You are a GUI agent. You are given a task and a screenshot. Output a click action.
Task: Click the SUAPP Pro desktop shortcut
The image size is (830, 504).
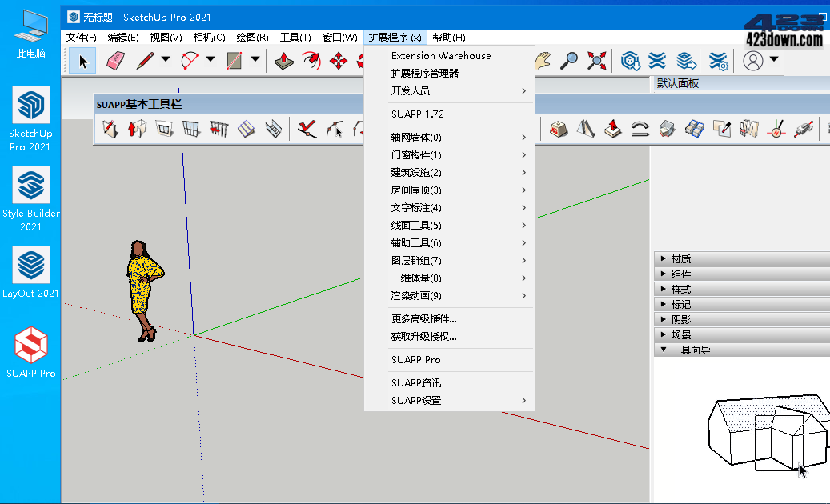pyautogui.click(x=30, y=352)
